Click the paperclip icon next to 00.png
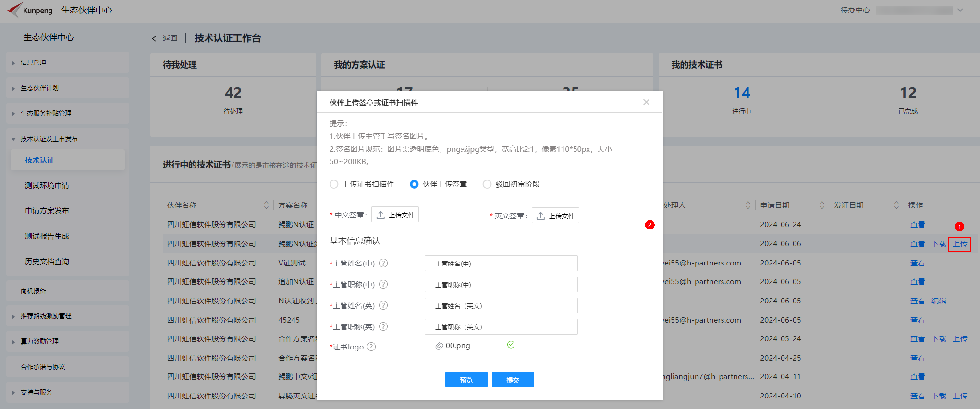Viewport: 980px width, 409px height. (x=439, y=346)
